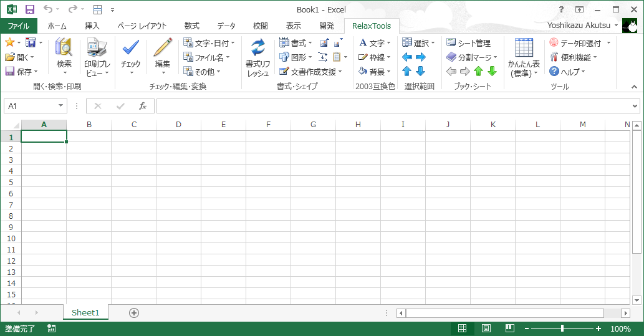Click the 編集 pencil icon
644x336 pixels.
coord(163,47)
